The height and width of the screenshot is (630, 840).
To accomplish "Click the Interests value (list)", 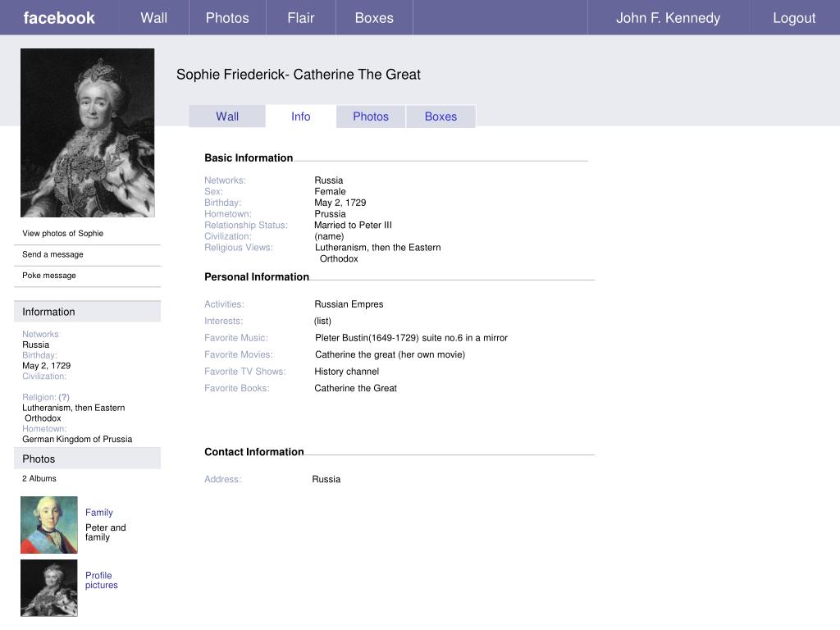I will tap(322, 321).
